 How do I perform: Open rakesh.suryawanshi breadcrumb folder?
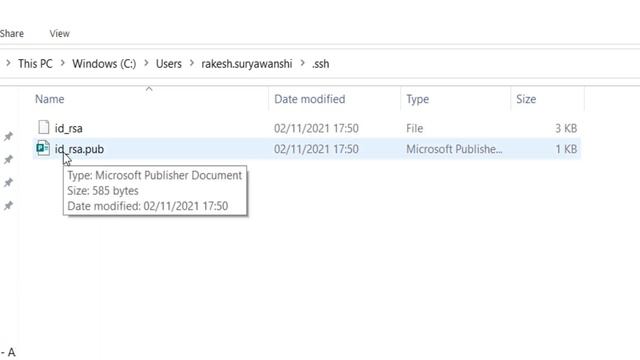(247, 64)
